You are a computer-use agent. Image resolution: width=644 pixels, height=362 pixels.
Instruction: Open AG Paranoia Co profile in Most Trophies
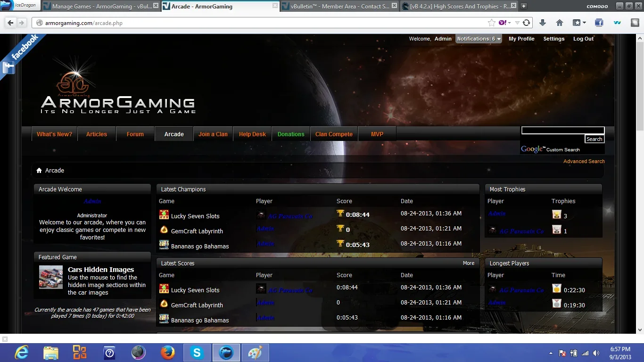(x=521, y=231)
